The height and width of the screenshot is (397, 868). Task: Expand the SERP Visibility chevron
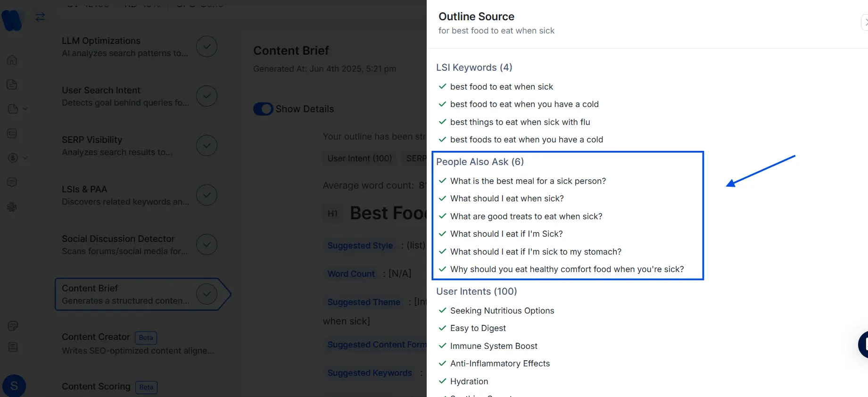coord(207,145)
